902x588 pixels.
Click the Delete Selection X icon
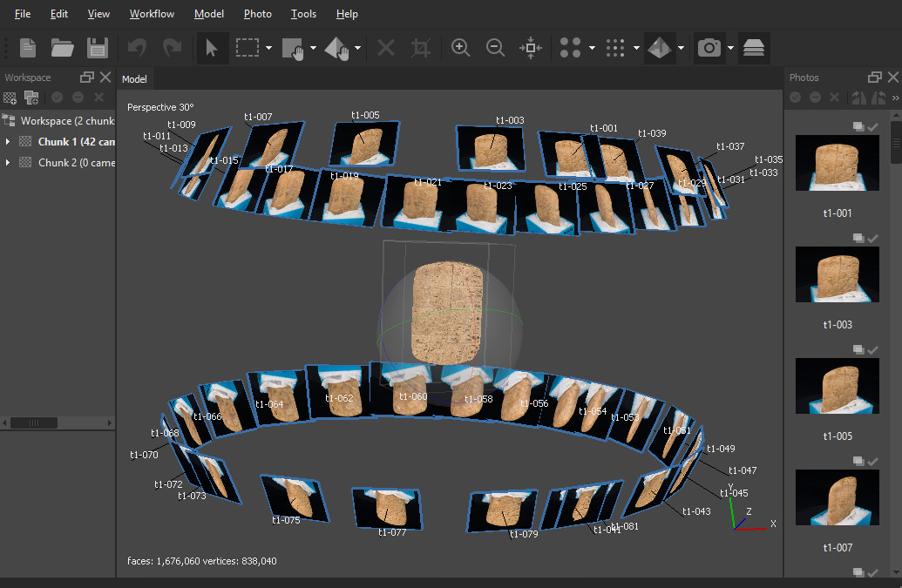click(386, 48)
